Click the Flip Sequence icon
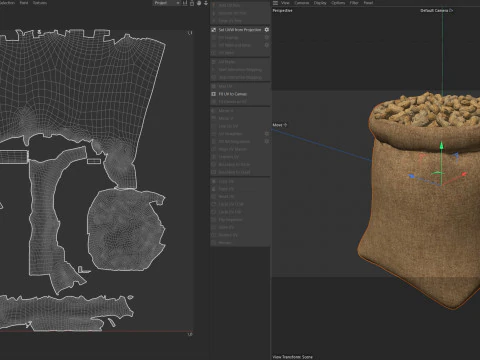The image size is (480, 360). click(214, 220)
